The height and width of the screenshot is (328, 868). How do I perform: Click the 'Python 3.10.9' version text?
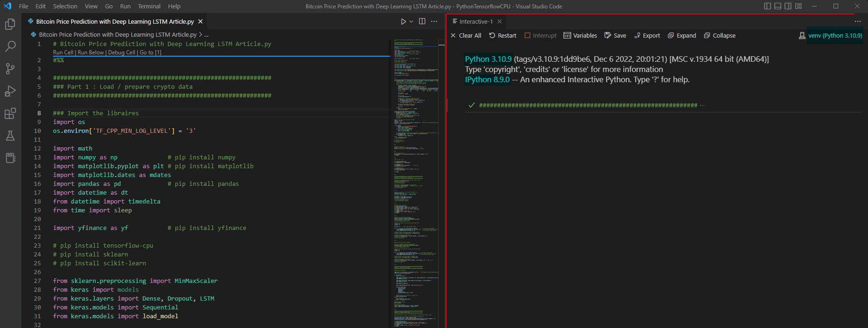pos(488,59)
